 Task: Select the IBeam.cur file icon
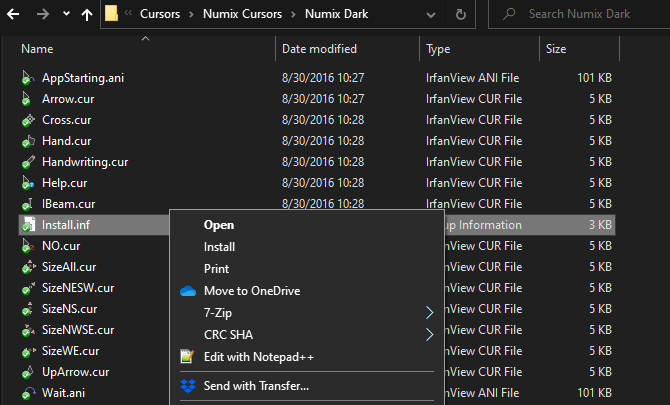coord(27,204)
